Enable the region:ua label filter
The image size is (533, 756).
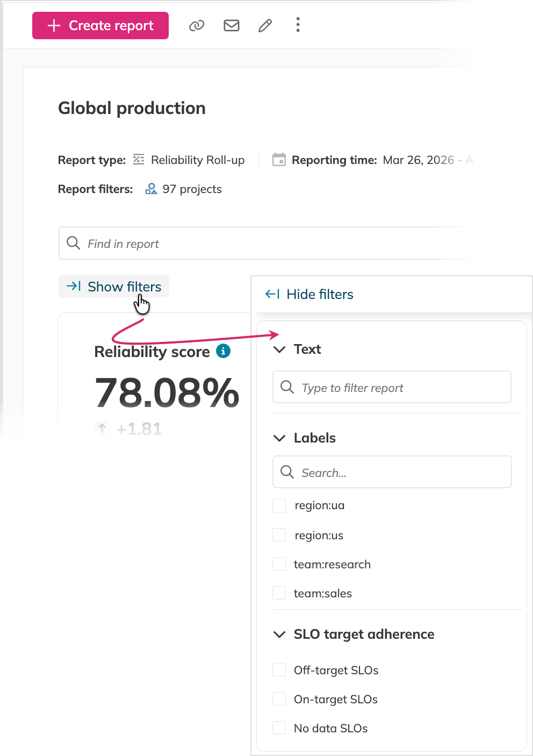279,505
